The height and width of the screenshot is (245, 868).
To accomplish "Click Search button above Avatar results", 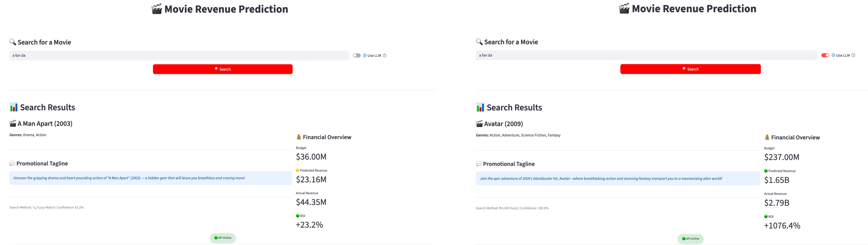I will coord(690,69).
